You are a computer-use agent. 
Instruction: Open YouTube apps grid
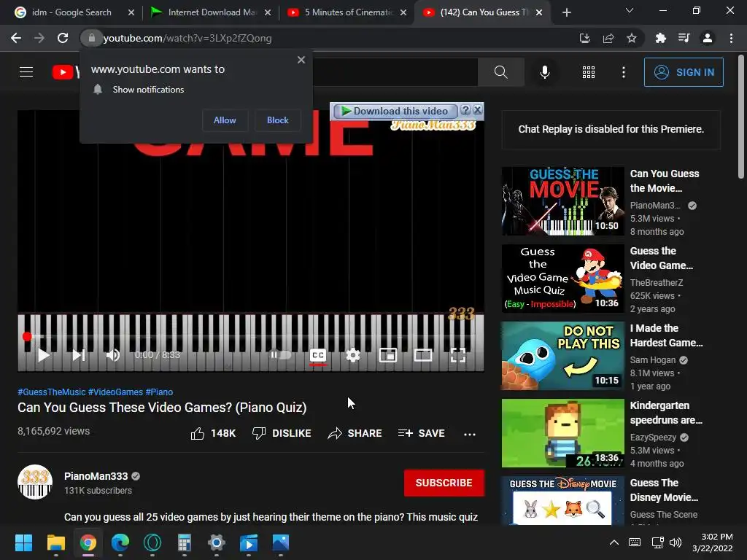(x=589, y=72)
